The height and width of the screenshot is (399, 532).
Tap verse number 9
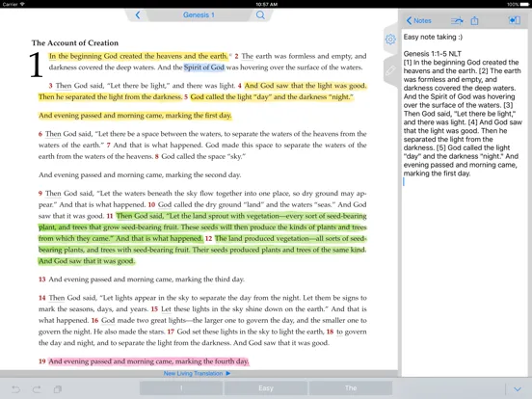click(x=40, y=194)
